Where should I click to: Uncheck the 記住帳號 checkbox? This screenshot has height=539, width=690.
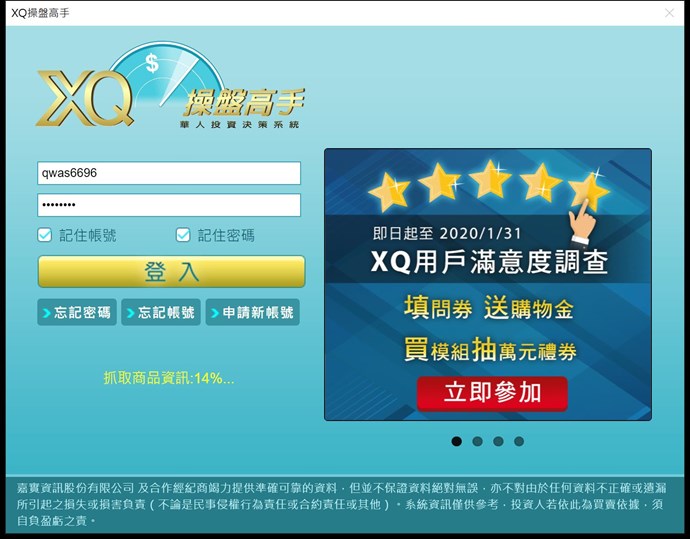[44, 235]
